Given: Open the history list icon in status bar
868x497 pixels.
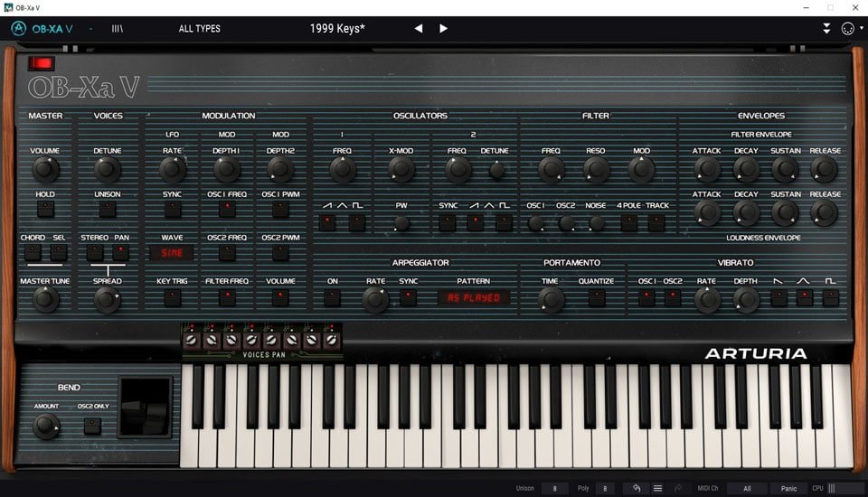Looking at the screenshot, I should 657,488.
